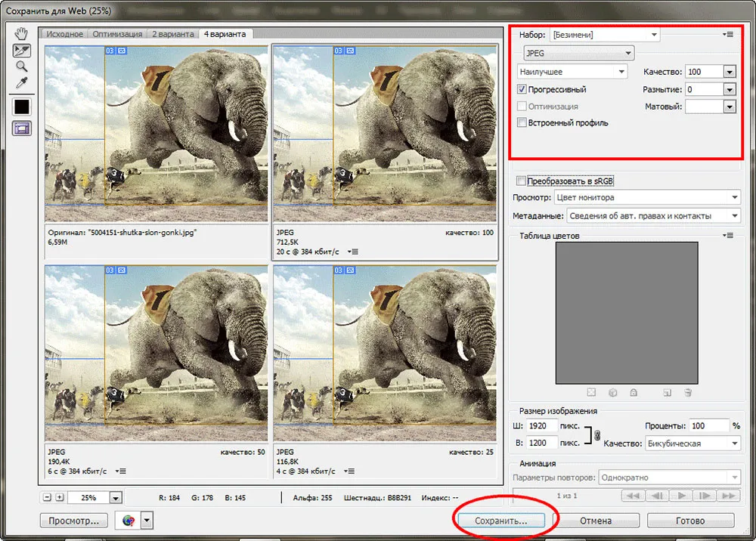Screen dimensions: 756x541
Task: Go to previous animation frame
Action: pos(657,496)
